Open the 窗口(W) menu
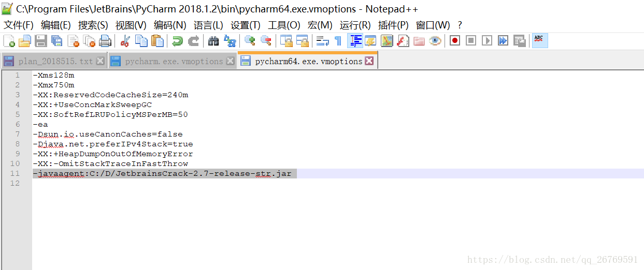Viewport: 644px width, 270px height. point(433,25)
